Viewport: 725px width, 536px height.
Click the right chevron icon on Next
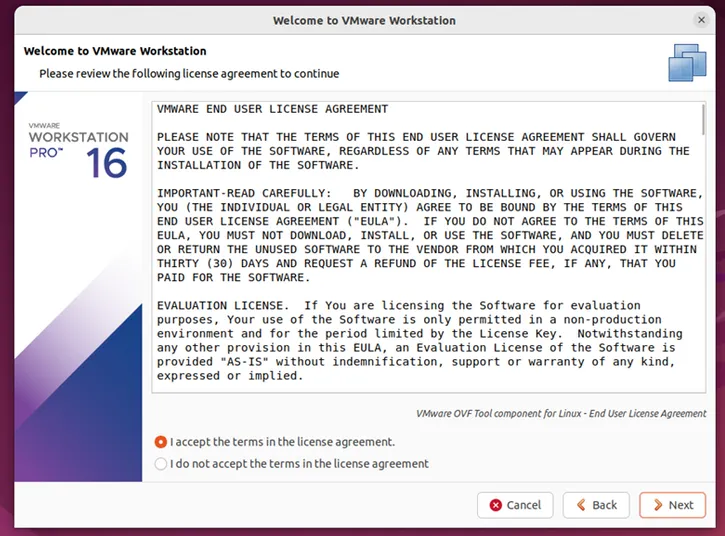click(658, 505)
